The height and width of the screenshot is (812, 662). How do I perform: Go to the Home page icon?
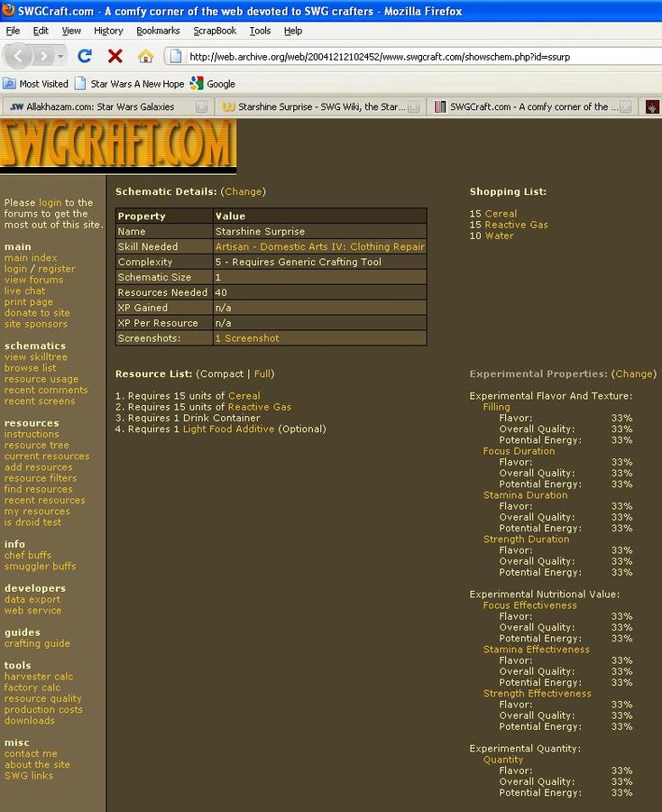point(145,56)
